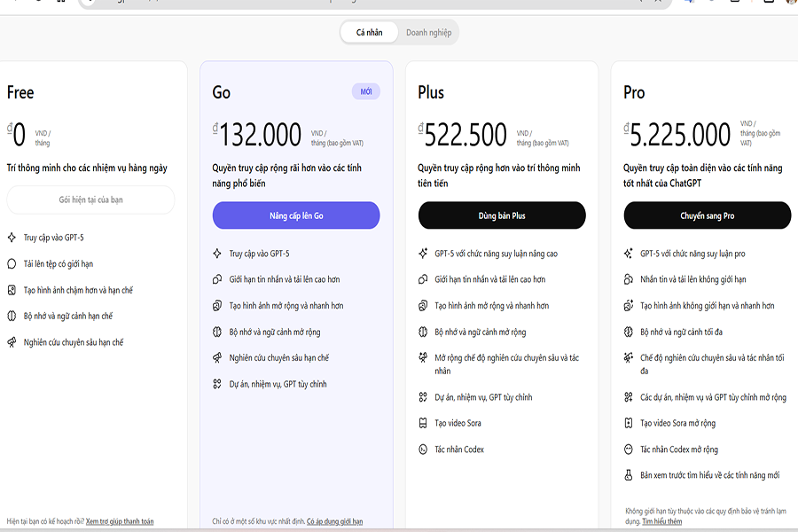The height and width of the screenshot is (532, 798).
Task: Click the projects icon for 'Dự án, nhiệm vụ, GPT tùy chỉnh' in Go
Action: coord(217,384)
